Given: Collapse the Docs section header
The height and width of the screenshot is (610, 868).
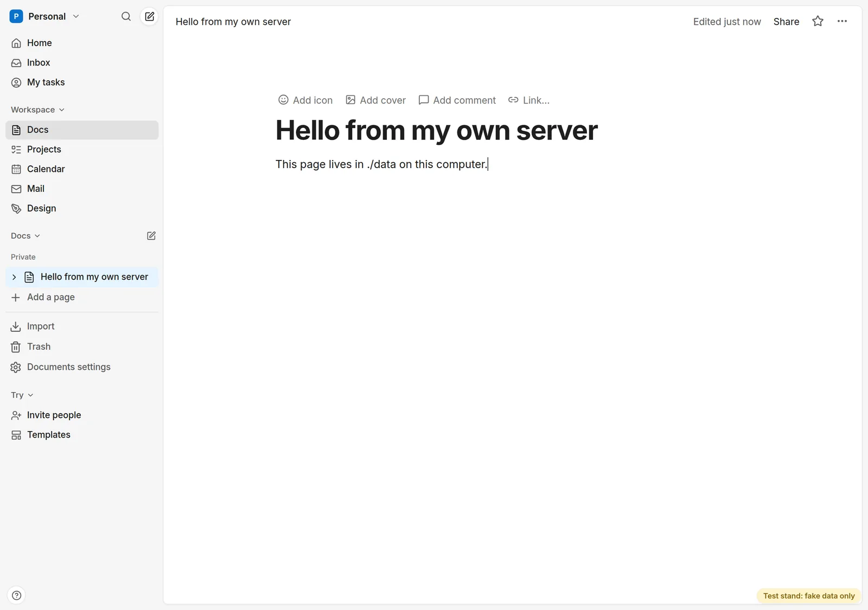Looking at the screenshot, I should pos(25,236).
